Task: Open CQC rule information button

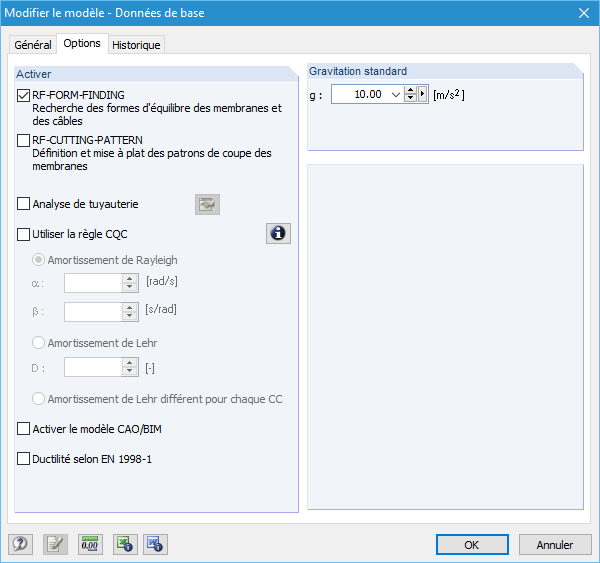Action: (278, 233)
